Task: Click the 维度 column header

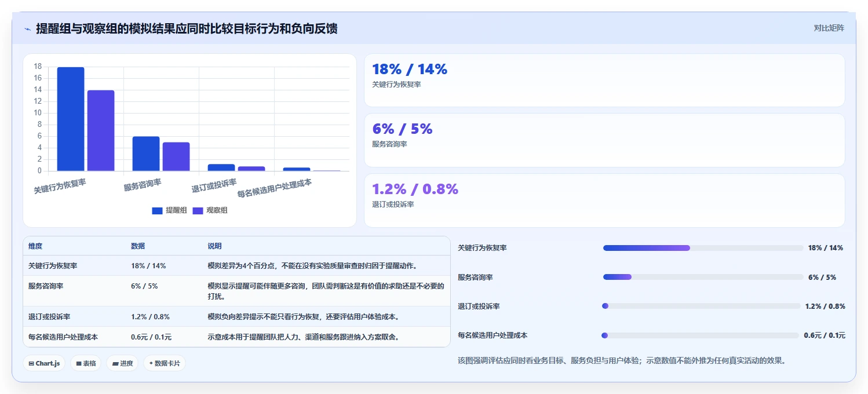Action: click(x=35, y=246)
